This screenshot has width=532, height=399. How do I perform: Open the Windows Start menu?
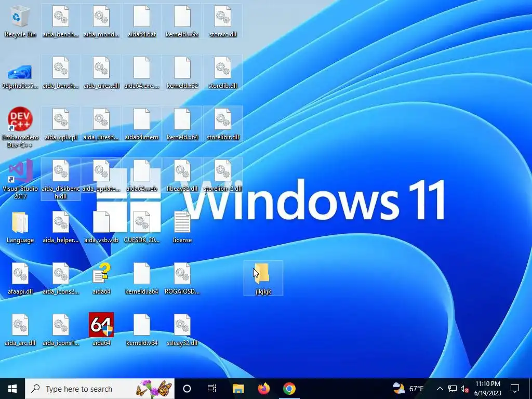(12, 389)
